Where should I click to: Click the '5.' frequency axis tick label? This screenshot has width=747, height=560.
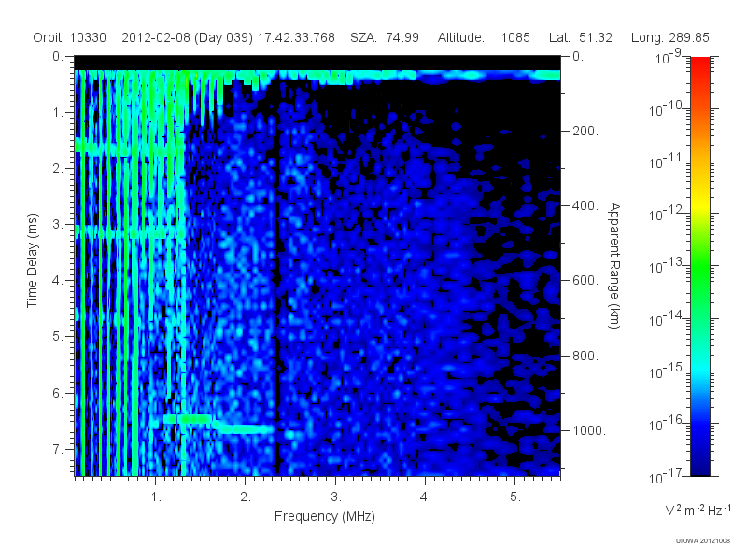point(515,497)
